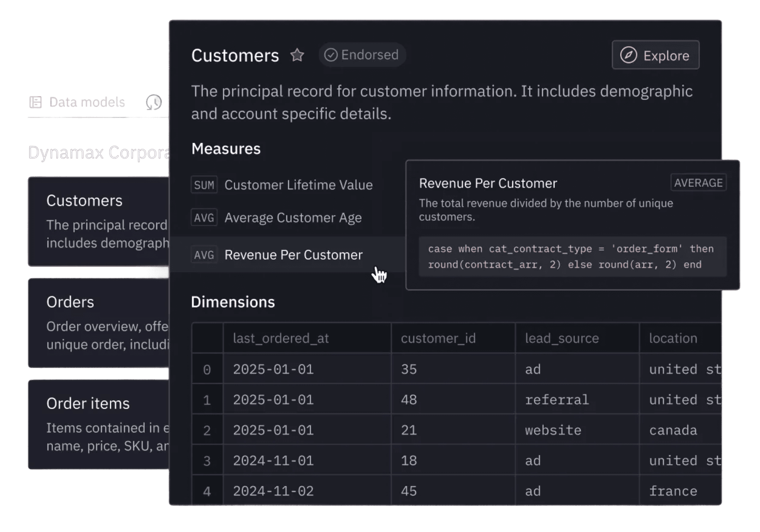760x532 pixels.
Task: Click the Explore button
Action: pos(655,55)
